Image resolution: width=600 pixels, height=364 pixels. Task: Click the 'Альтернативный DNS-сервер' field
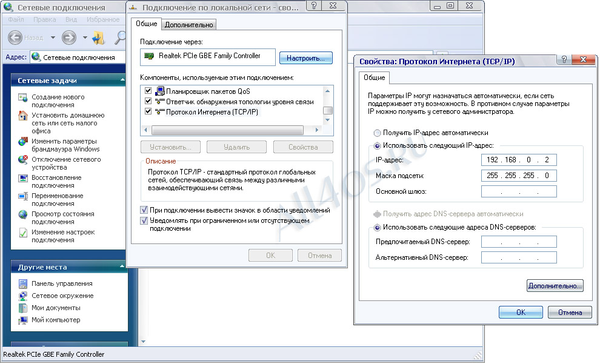tap(519, 257)
